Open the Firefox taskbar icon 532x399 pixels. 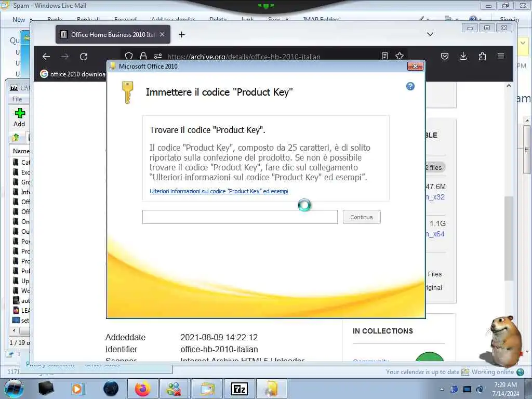142,389
